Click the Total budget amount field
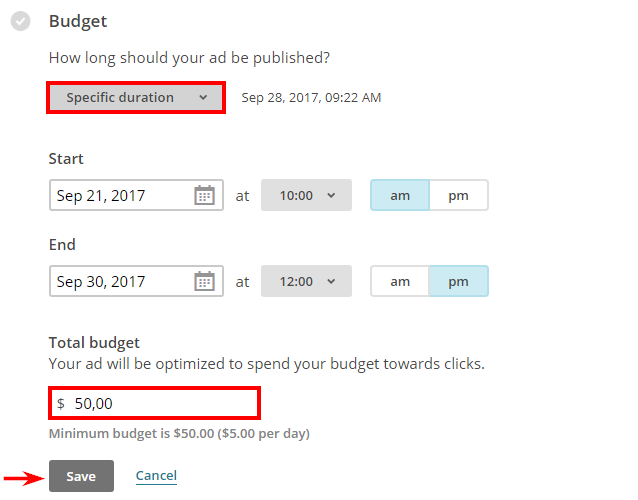 click(x=154, y=404)
